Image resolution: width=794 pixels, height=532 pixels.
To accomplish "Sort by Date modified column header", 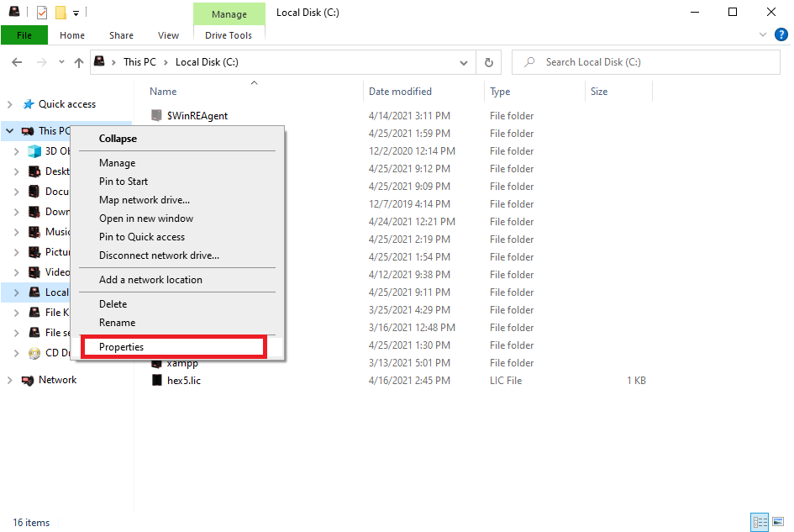I will pyautogui.click(x=400, y=92).
